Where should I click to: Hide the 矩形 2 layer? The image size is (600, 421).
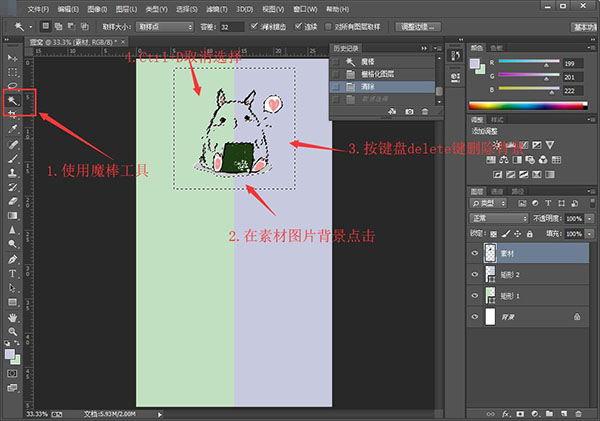coord(474,274)
